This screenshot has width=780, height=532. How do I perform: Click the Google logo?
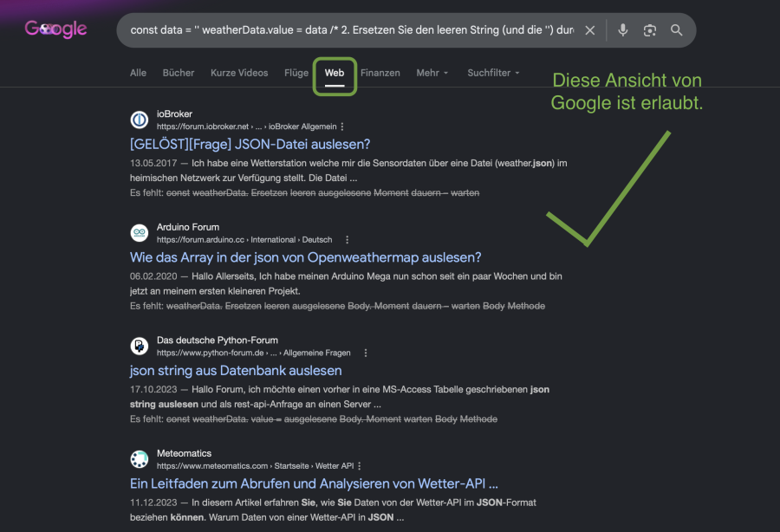(x=55, y=29)
